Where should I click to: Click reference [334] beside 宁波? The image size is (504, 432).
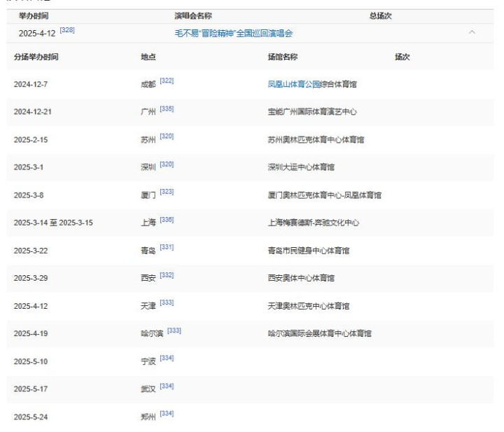(167, 358)
